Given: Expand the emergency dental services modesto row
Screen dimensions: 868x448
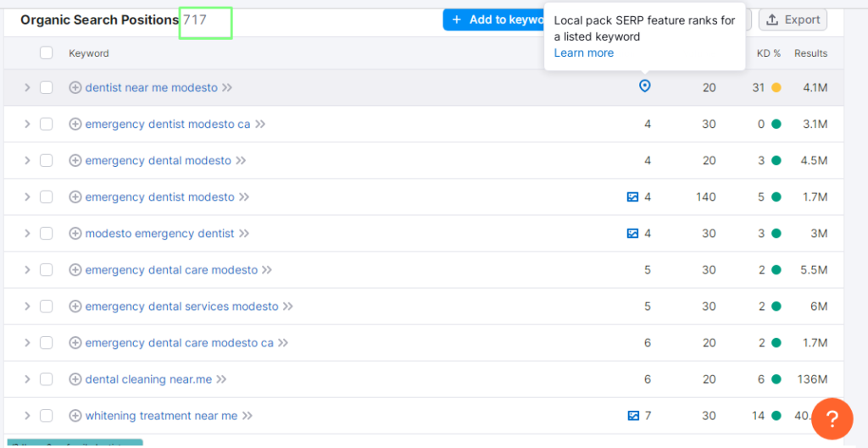Looking at the screenshot, I should 26,307.
